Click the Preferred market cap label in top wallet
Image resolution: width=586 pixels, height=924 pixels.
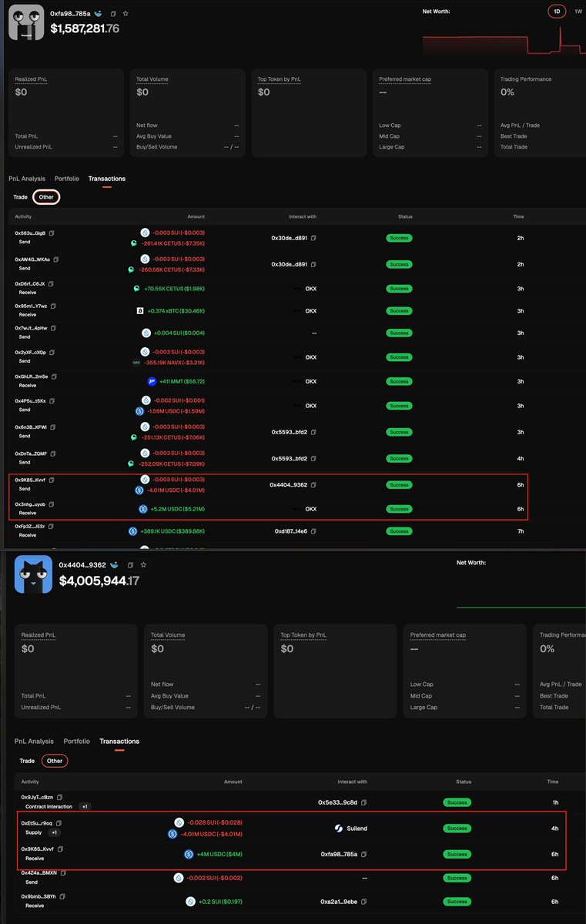405,79
